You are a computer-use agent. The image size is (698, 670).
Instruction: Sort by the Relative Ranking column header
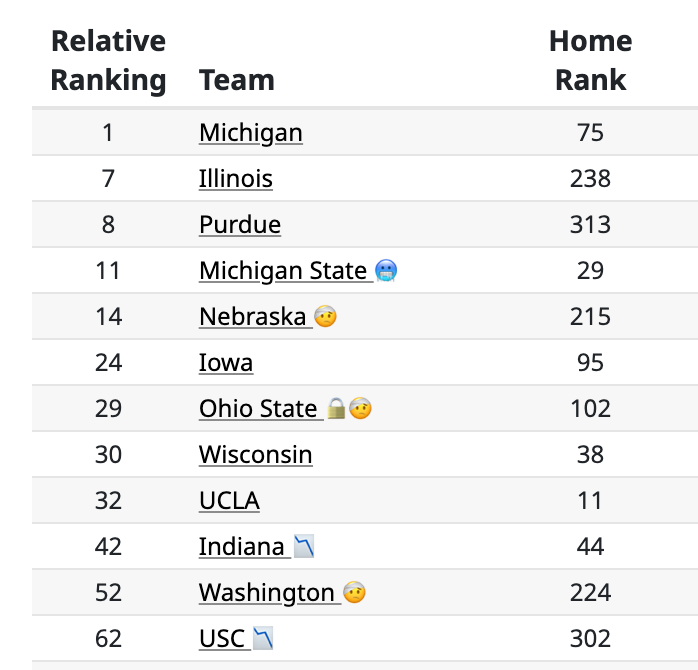click(108, 61)
